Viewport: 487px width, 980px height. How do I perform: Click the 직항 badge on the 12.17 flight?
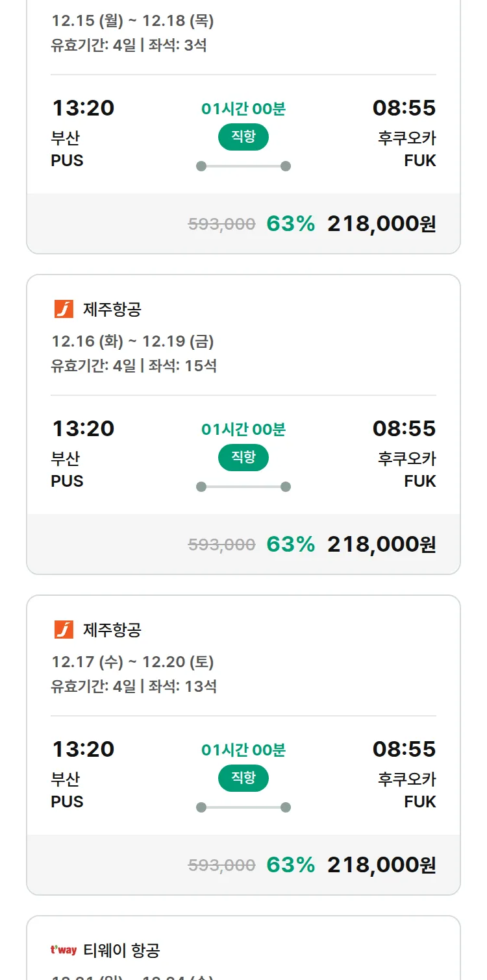pyautogui.click(x=243, y=778)
